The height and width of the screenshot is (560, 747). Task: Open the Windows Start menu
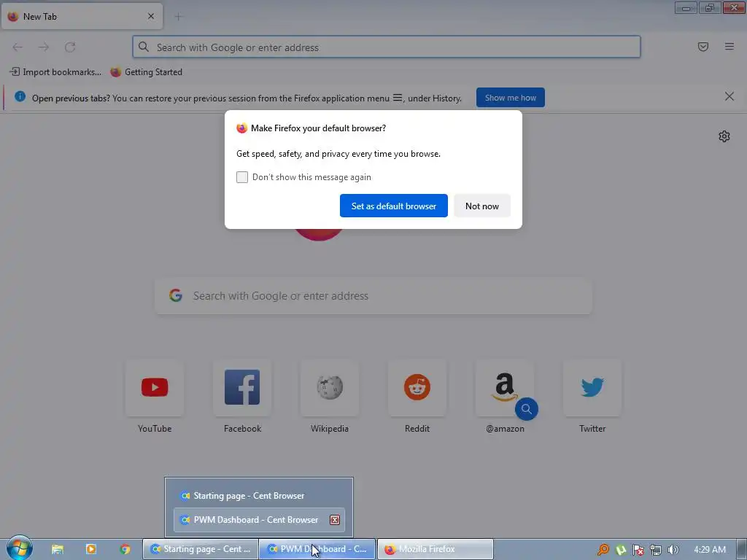(x=19, y=548)
